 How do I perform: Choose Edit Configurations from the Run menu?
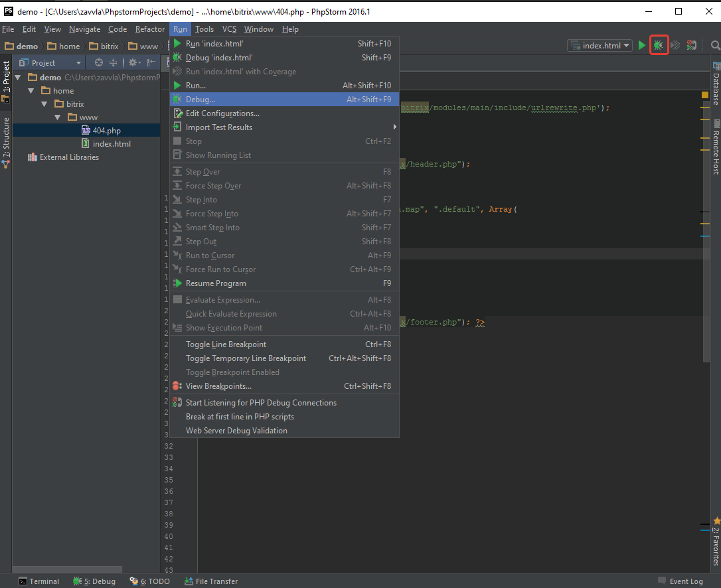pos(222,113)
